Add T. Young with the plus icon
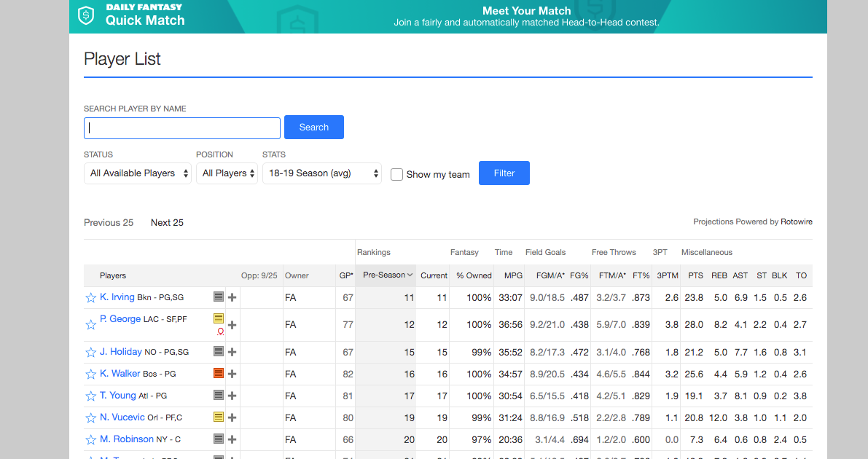This screenshot has height=459, width=868. pos(232,396)
